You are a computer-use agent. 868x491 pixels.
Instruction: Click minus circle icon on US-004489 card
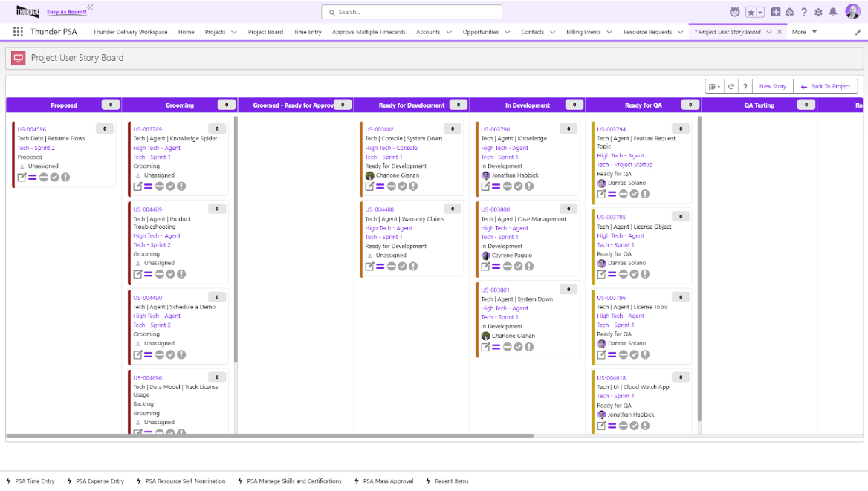tap(160, 274)
